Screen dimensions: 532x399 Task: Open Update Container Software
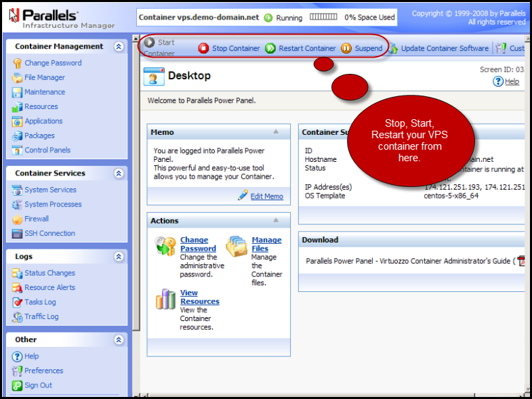click(445, 49)
